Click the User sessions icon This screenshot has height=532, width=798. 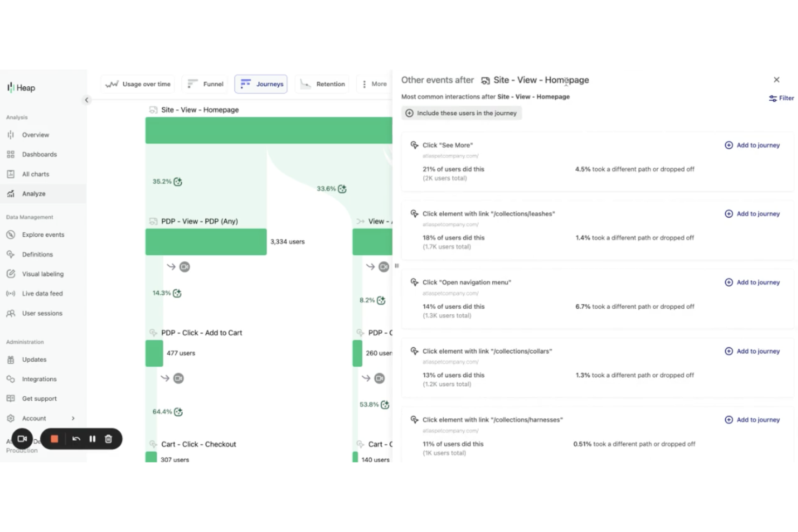point(10,313)
